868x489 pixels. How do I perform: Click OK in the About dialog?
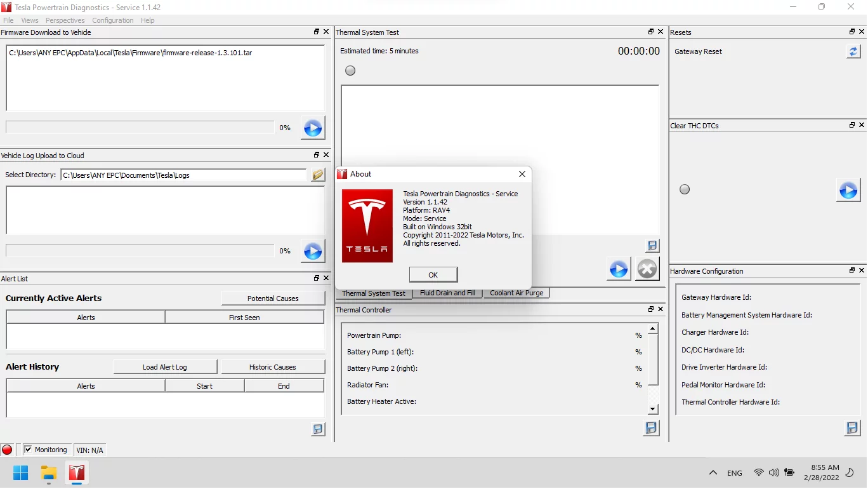(433, 274)
